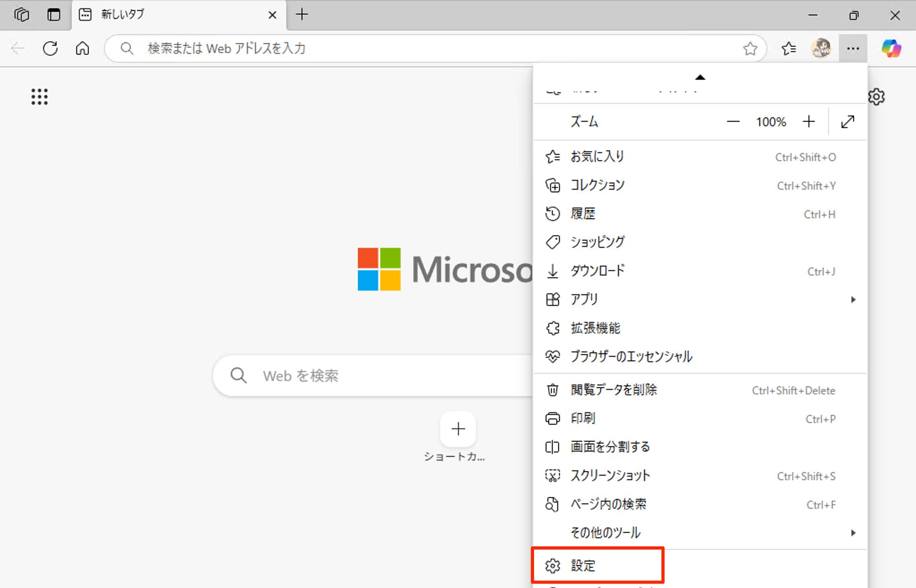Viewport: 916px width, 588px height.
Task: Open the new tab page settings gear
Action: tap(878, 97)
